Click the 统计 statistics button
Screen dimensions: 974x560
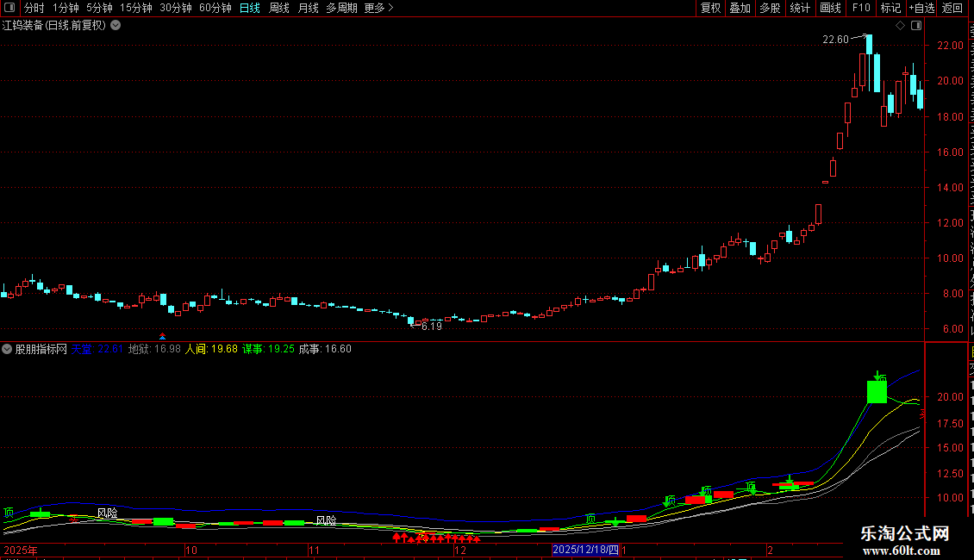tap(799, 8)
